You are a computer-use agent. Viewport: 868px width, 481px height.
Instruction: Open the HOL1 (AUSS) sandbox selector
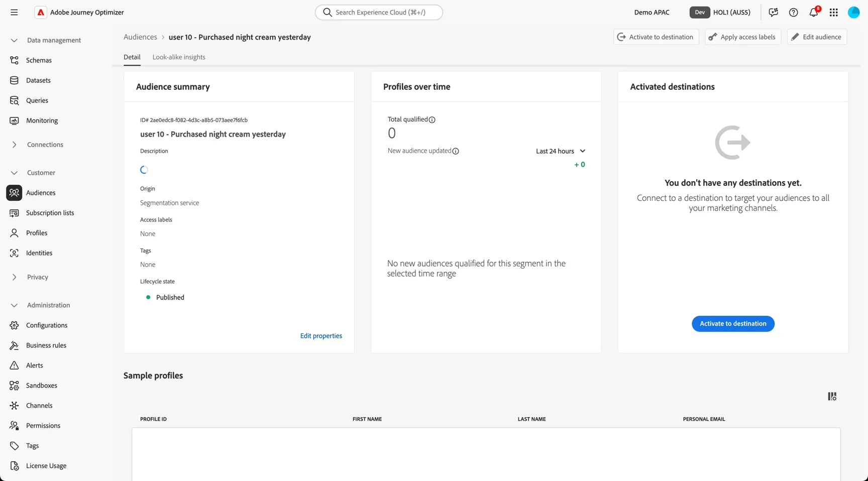coord(720,13)
